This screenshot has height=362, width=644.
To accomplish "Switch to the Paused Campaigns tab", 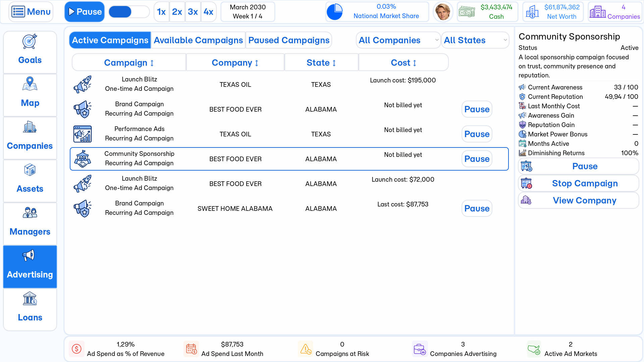I will click(x=289, y=40).
